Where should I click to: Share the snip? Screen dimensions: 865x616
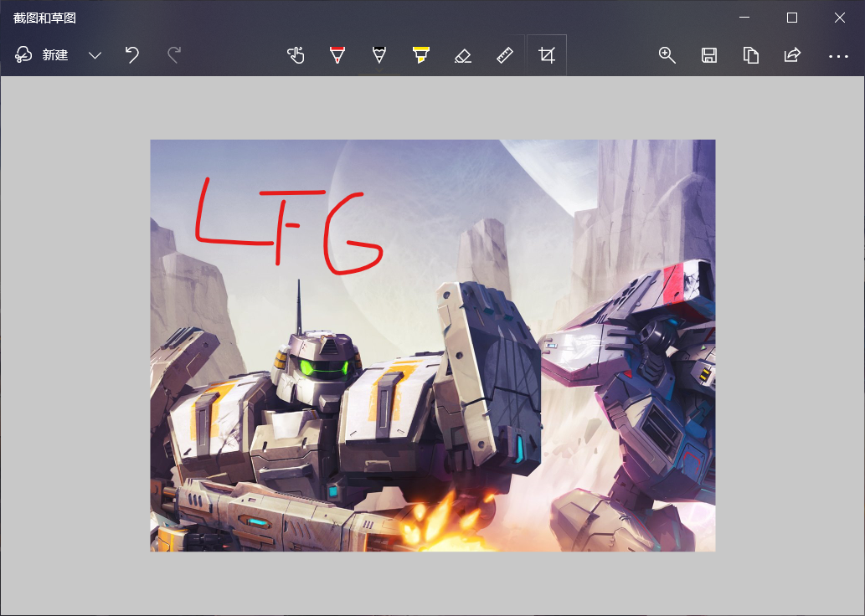pyautogui.click(x=792, y=55)
